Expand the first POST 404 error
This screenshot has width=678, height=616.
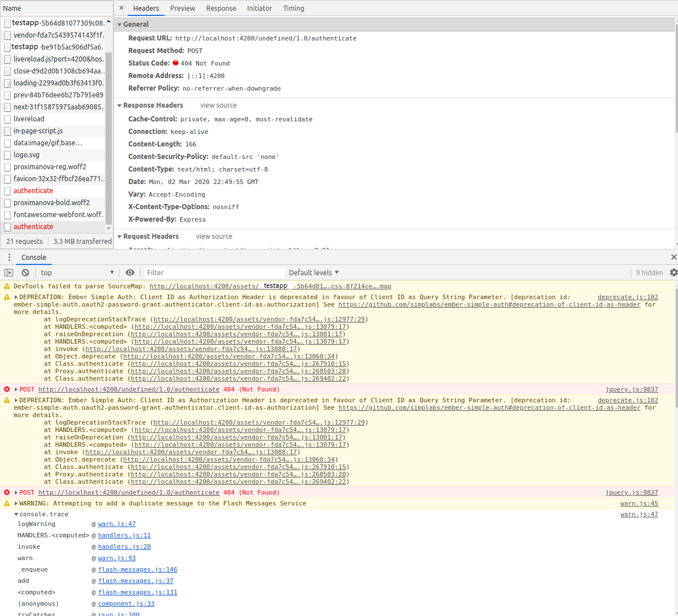(x=16, y=389)
